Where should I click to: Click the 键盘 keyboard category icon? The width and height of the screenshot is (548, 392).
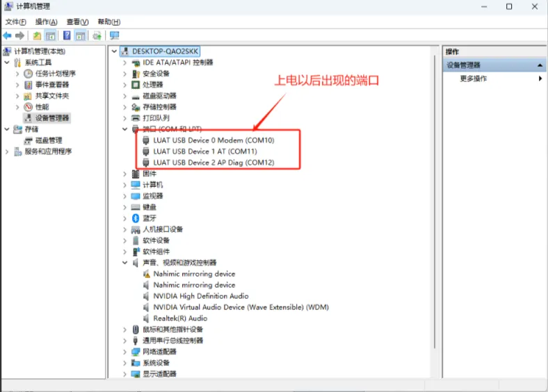point(136,207)
